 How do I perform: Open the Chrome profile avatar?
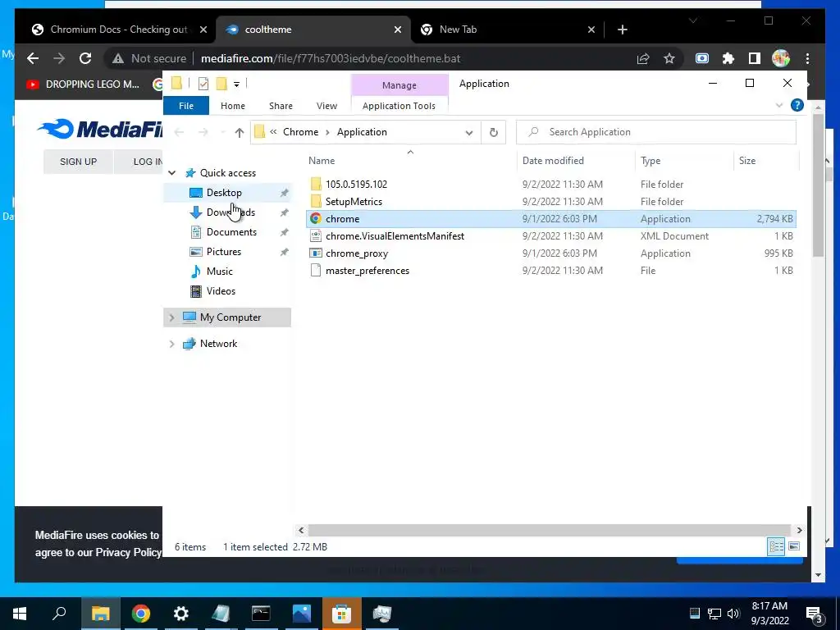tap(781, 58)
